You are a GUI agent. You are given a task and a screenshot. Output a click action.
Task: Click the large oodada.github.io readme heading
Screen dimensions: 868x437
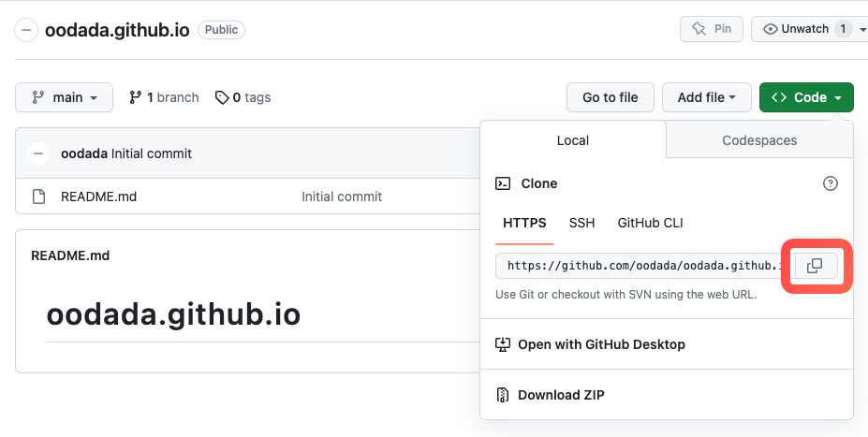pos(173,314)
